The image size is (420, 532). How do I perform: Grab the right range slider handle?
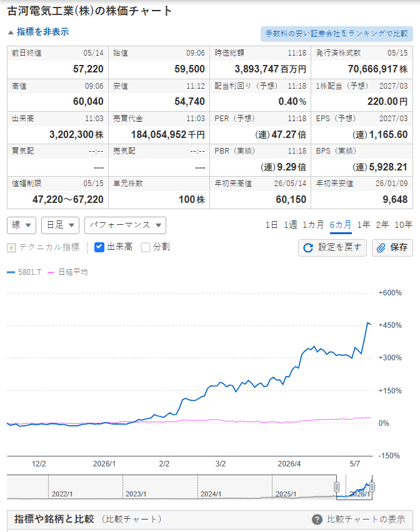tap(372, 487)
